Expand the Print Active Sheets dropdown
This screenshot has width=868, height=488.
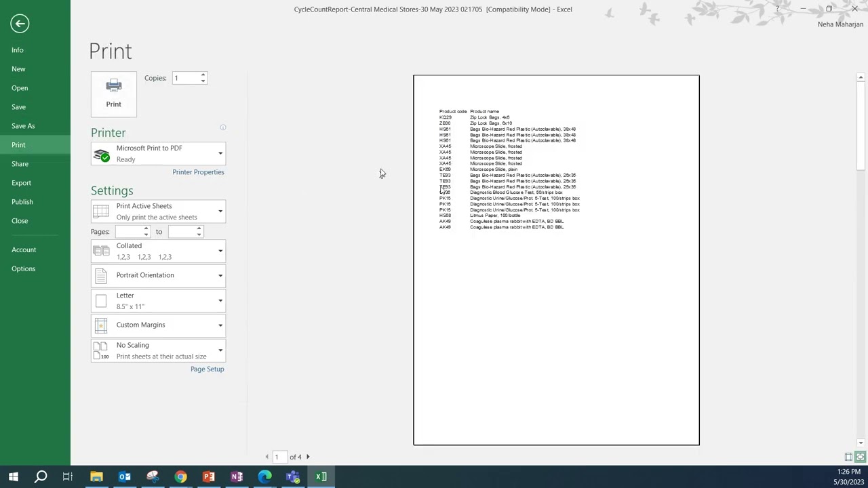[158, 211]
